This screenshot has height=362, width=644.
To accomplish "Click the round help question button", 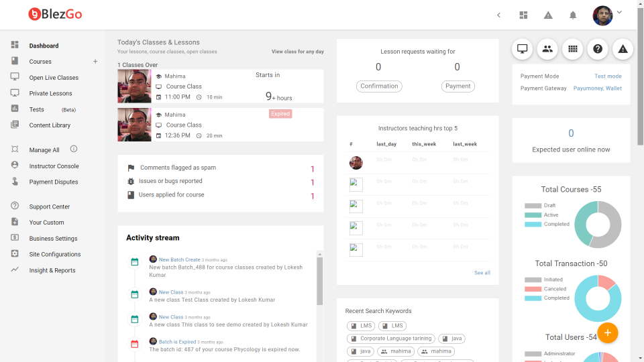I will (598, 49).
